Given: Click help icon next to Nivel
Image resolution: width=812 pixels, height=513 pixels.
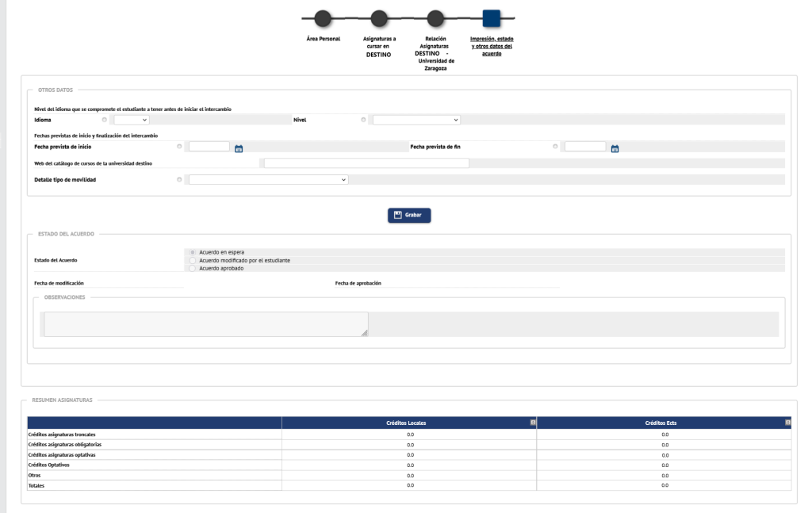Looking at the screenshot, I should (x=363, y=120).
